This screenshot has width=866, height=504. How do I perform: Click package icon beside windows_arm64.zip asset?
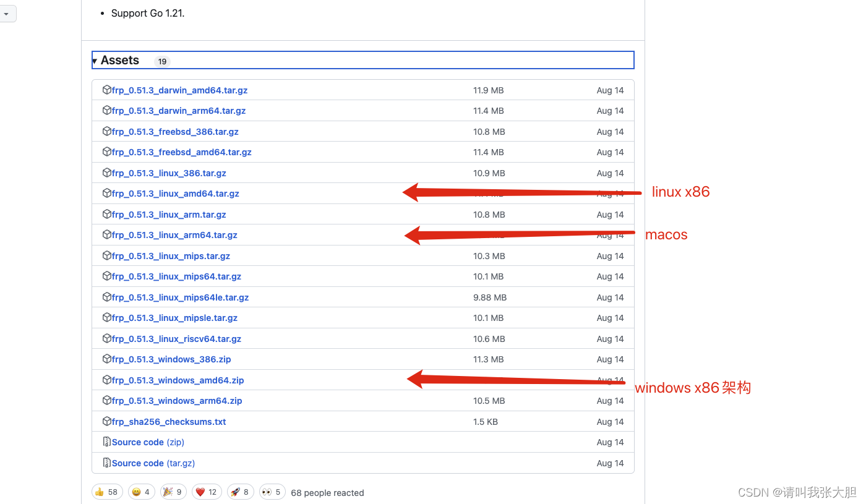click(107, 401)
